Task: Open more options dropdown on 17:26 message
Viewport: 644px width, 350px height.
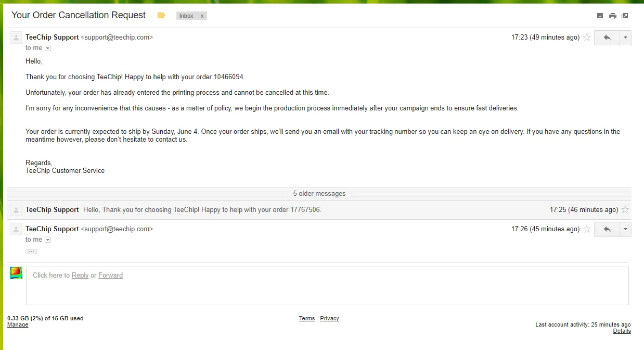Action: [x=625, y=229]
